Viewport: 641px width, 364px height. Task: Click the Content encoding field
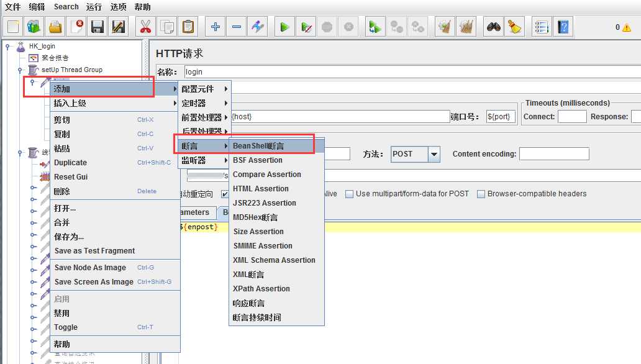pyautogui.click(x=554, y=154)
